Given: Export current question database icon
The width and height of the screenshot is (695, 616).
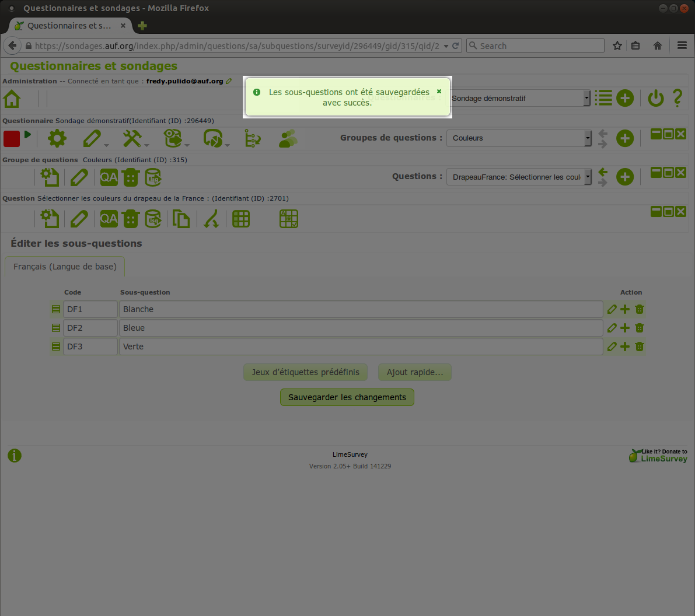Looking at the screenshot, I should point(153,219).
